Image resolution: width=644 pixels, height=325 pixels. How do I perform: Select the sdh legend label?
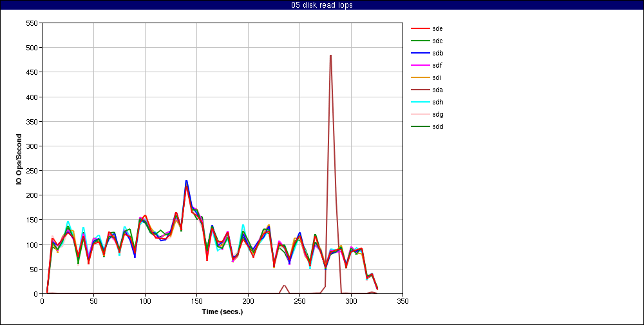coord(437,102)
